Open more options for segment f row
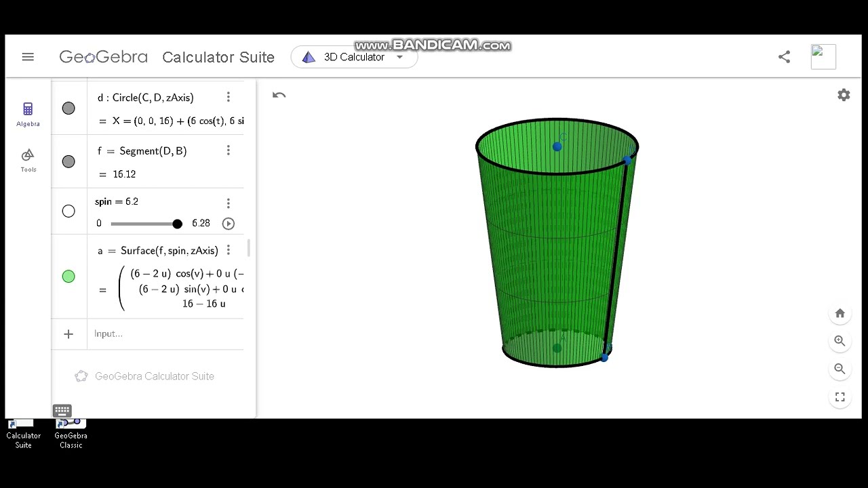The height and width of the screenshot is (488, 868). 229,150
